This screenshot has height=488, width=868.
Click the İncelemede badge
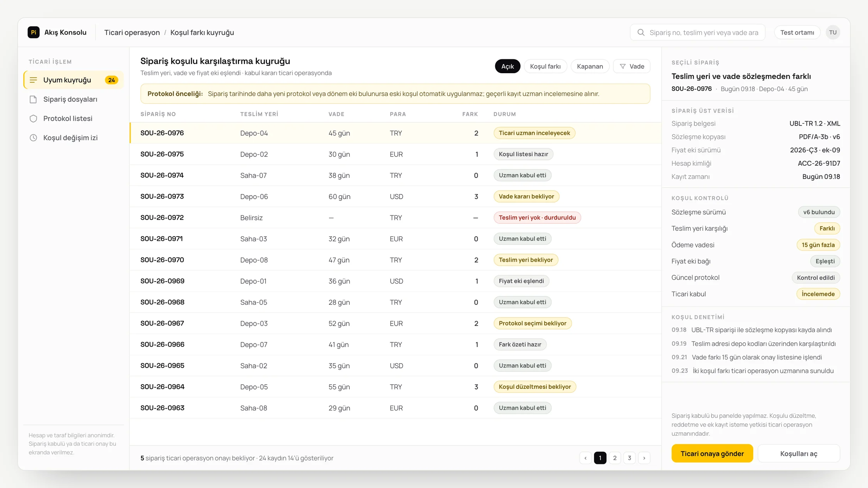(x=818, y=294)
